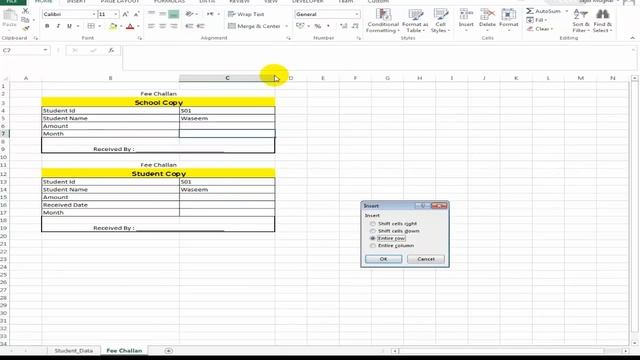Click Decrease Indent icon

click(189, 26)
